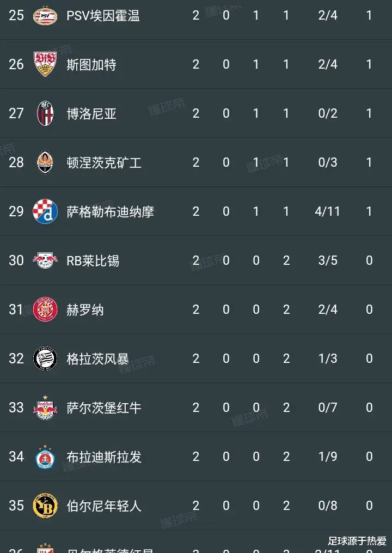The width and height of the screenshot is (392, 553).
Task: Tap the Dinamo Zagreb checkered badge
Action: [45, 211]
